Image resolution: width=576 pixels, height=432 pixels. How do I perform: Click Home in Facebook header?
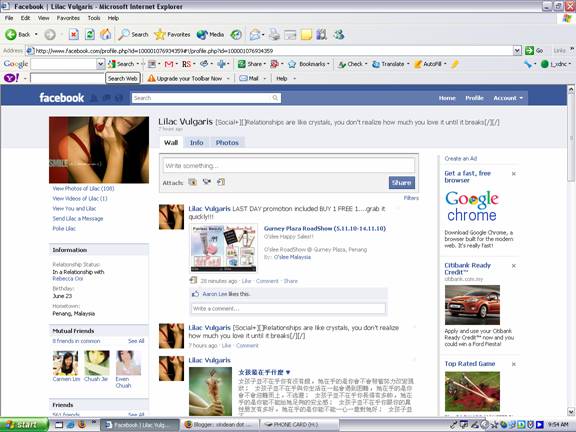[447, 98]
